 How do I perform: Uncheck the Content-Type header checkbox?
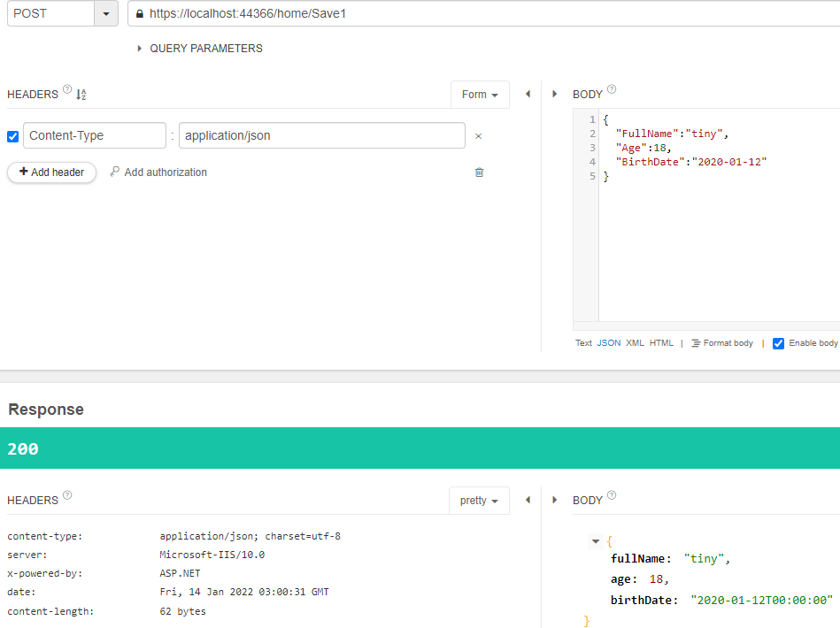point(13,136)
